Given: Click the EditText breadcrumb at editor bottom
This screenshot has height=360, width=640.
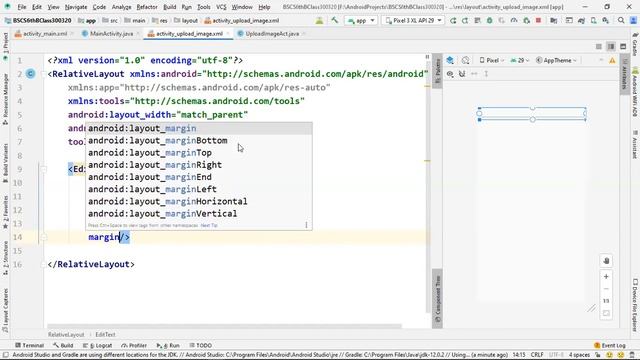Looking at the screenshot, I should [105, 334].
